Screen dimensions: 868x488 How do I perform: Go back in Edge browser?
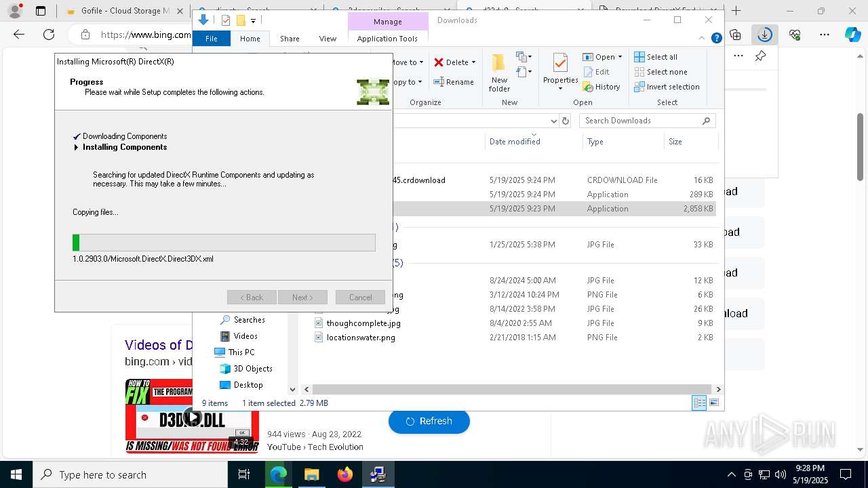click(x=19, y=35)
